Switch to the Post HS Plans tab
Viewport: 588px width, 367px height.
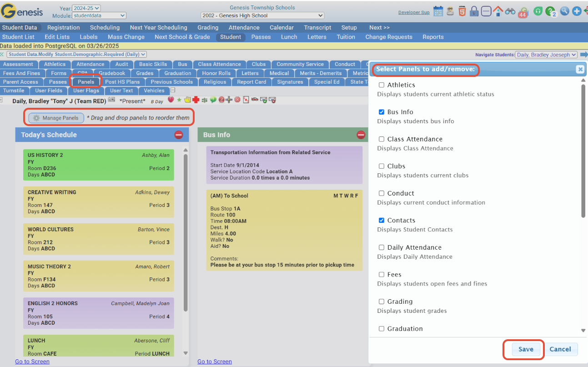pos(122,82)
